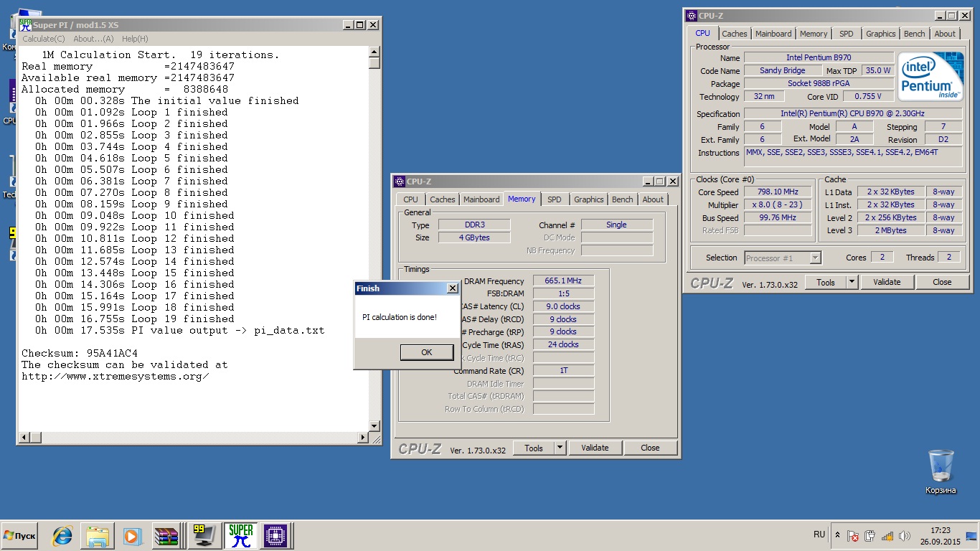Show hidden tray icons chevron
Image resolution: width=980 pixels, height=551 pixels.
(837, 536)
